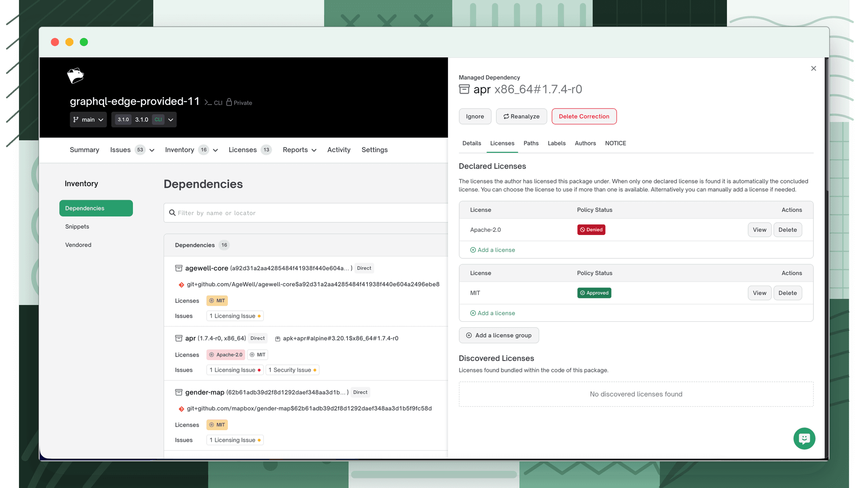The height and width of the screenshot is (488, 868).
Task: Click the Filter by name input field
Action: tap(306, 213)
